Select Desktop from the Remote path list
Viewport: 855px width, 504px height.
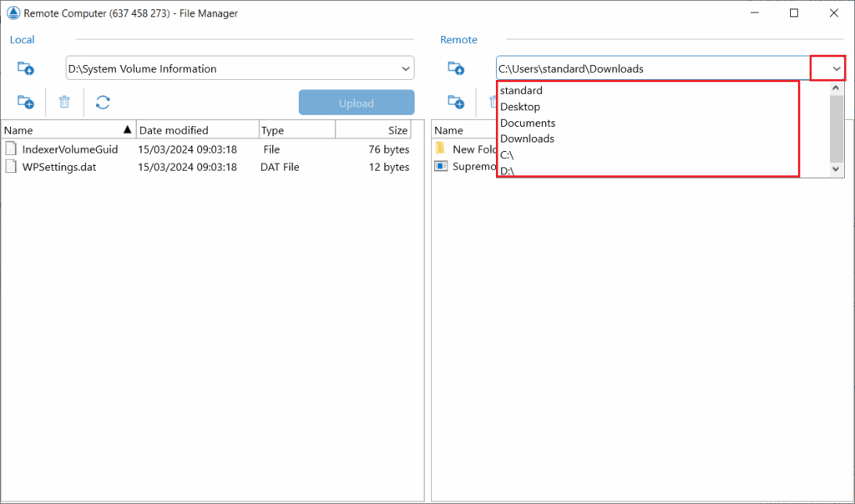(x=520, y=107)
